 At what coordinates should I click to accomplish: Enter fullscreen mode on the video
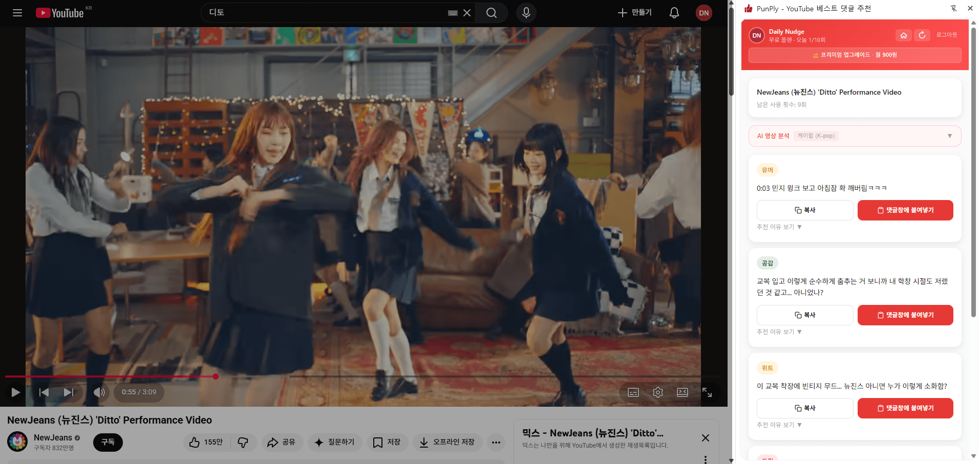click(707, 392)
